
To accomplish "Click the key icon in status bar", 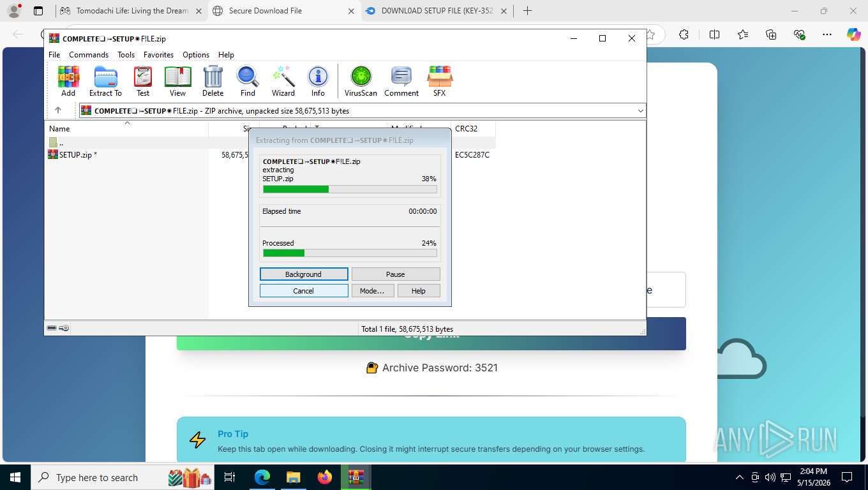I will 64,328.
